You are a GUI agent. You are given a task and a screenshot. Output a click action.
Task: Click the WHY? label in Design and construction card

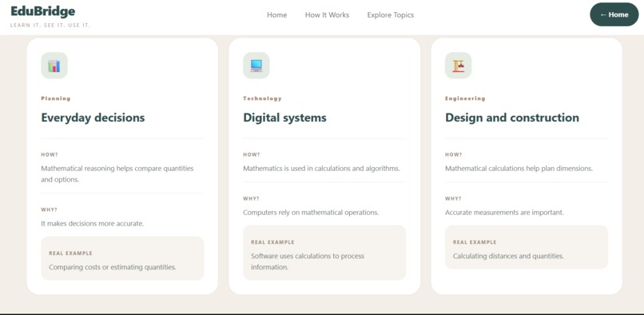(453, 198)
